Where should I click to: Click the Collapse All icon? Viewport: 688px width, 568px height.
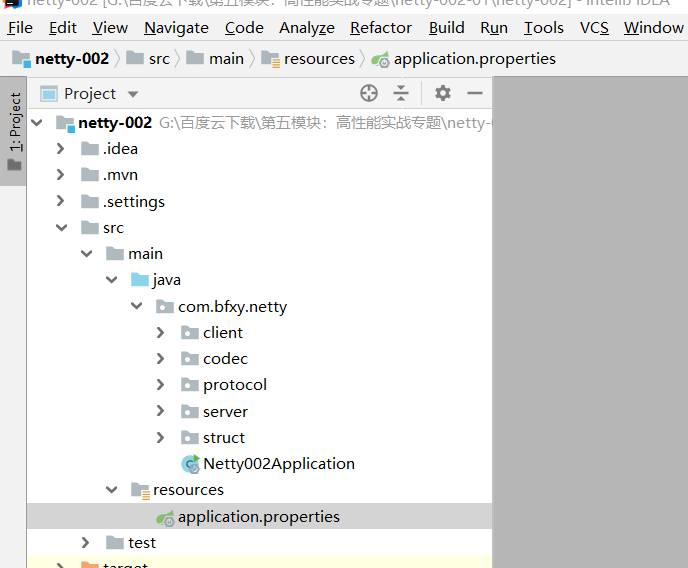(401, 93)
